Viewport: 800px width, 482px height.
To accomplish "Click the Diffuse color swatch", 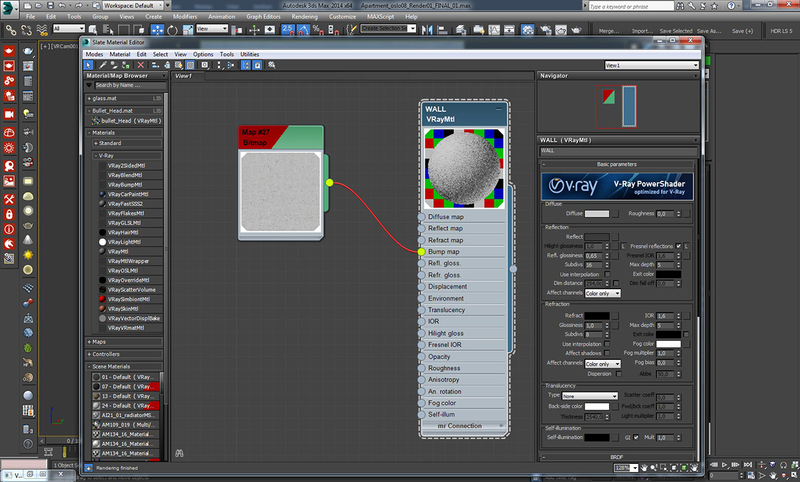I will tap(597, 214).
